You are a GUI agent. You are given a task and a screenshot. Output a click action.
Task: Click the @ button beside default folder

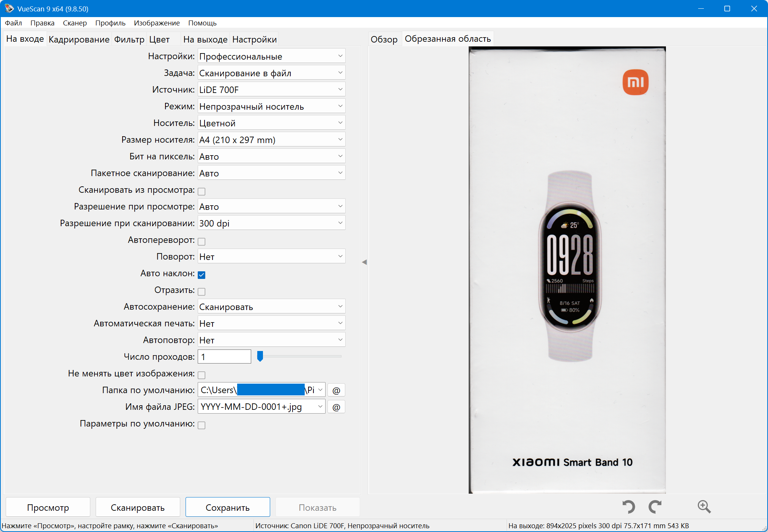[x=336, y=390]
